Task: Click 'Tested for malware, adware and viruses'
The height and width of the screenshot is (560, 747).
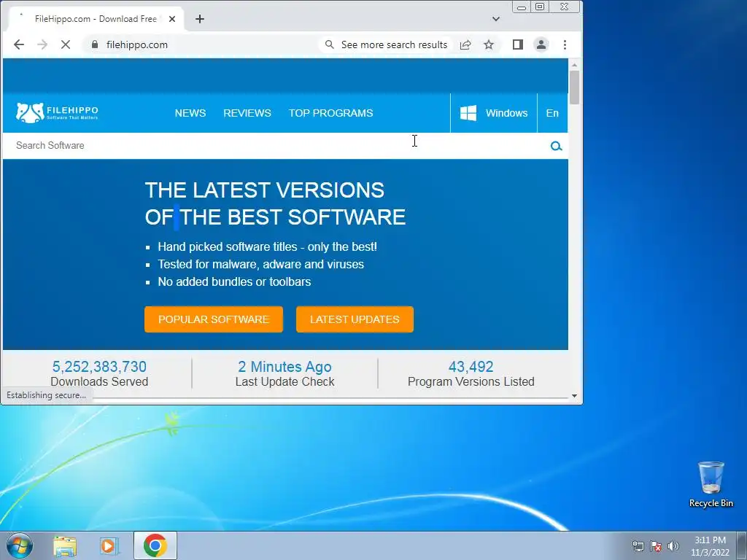Action: point(260,264)
